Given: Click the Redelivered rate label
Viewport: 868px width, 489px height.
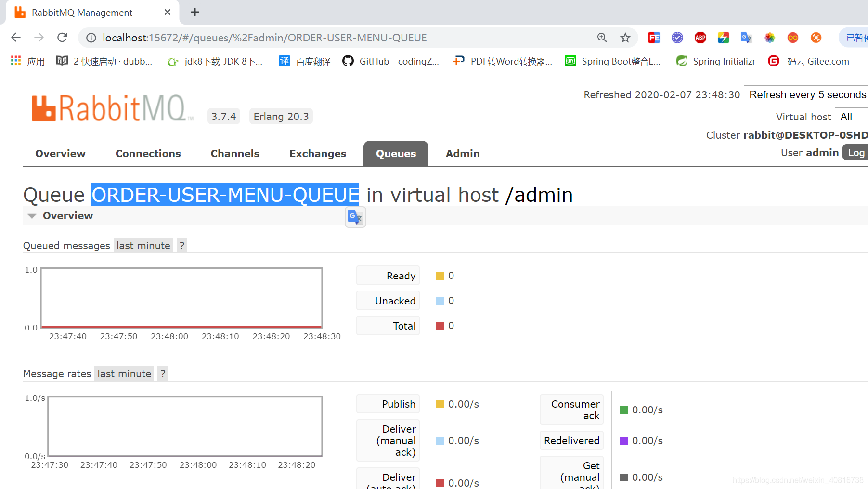Looking at the screenshot, I should tap(571, 441).
